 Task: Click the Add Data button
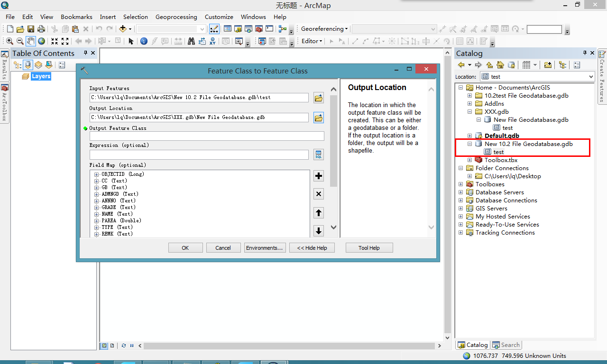[122, 29]
